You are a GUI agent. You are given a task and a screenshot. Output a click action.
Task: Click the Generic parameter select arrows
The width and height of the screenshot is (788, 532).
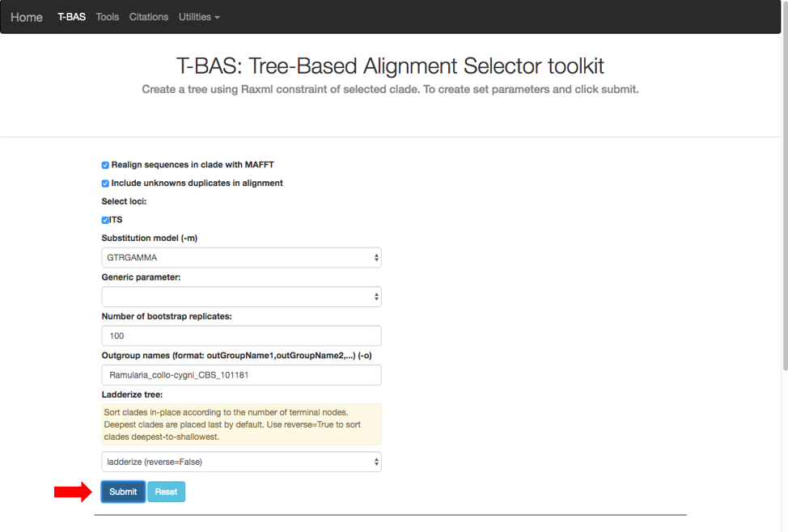click(x=376, y=297)
